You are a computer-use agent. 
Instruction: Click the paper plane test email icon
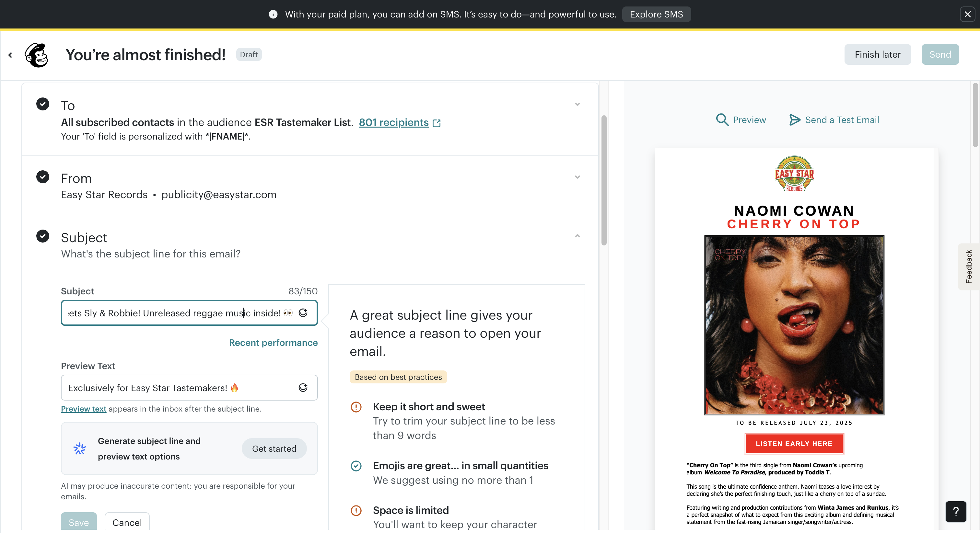(795, 120)
